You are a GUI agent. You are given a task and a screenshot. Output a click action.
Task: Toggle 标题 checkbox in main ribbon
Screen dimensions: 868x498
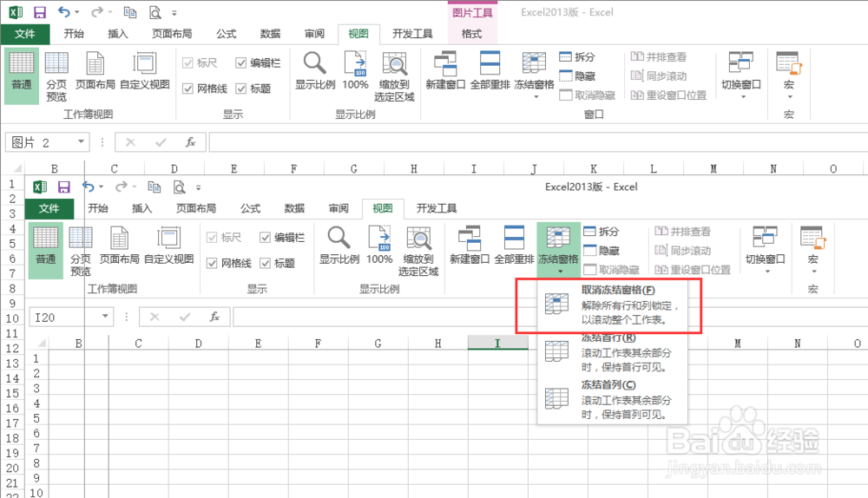coord(240,88)
